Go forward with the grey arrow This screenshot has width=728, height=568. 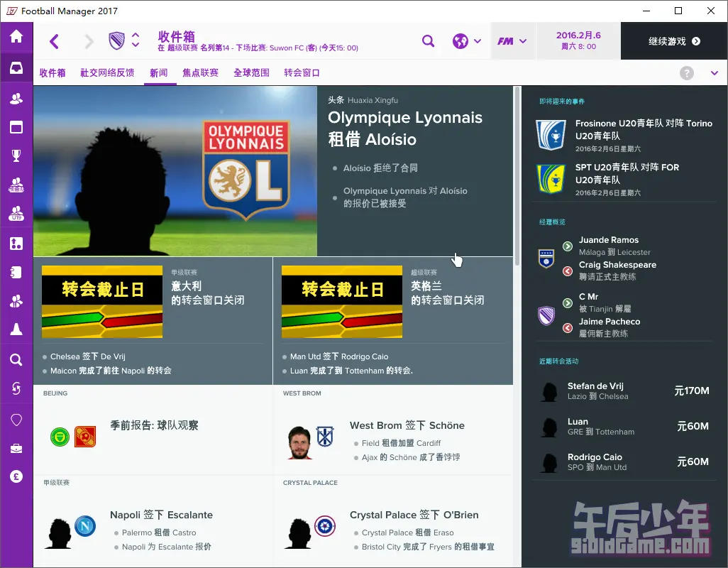pyautogui.click(x=88, y=41)
